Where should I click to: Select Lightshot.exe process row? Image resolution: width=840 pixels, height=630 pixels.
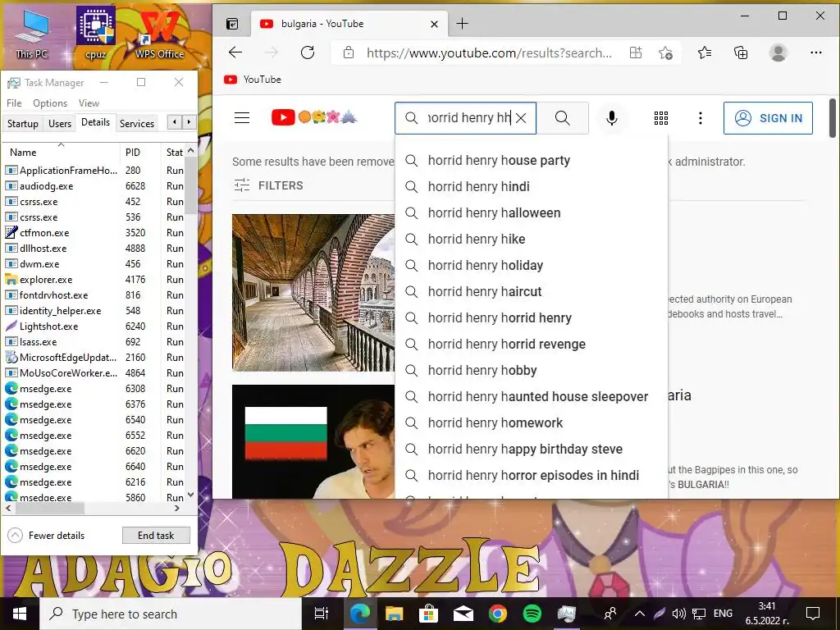(x=94, y=326)
